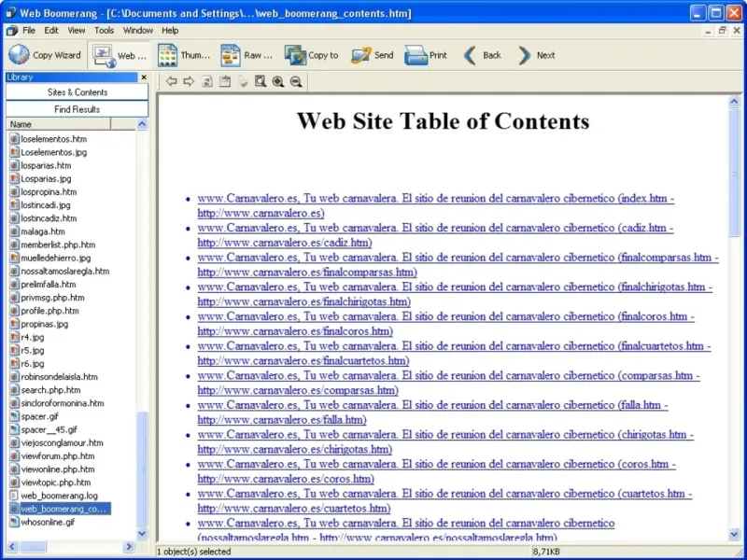Open the cadiz.htm contents link
The width and height of the screenshot is (747, 560).
coord(435,235)
